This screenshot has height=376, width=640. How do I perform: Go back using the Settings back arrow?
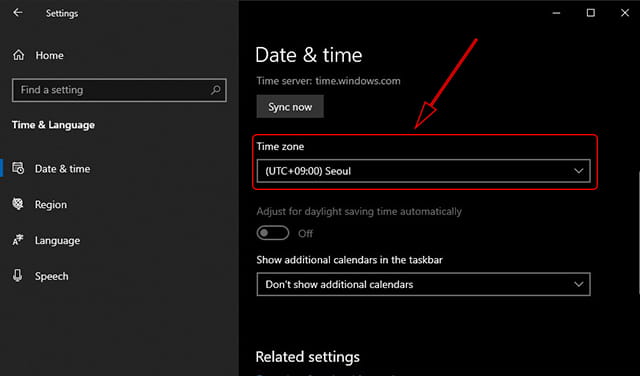coord(18,13)
